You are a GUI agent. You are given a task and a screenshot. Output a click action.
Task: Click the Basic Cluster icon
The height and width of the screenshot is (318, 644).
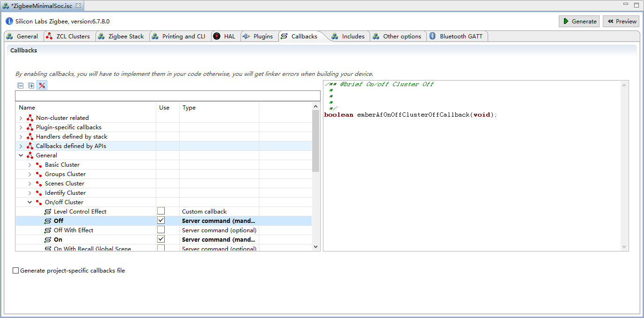coord(39,165)
